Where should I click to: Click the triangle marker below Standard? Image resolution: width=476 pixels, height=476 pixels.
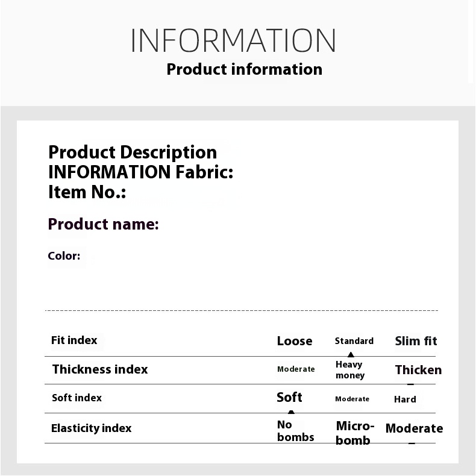pos(351,355)
